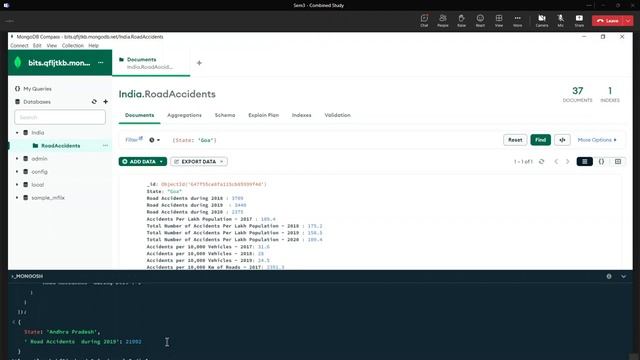Click the Leave meeting button
The width and height of the screenshot is (640, 360).
click(x=608, y=21)
